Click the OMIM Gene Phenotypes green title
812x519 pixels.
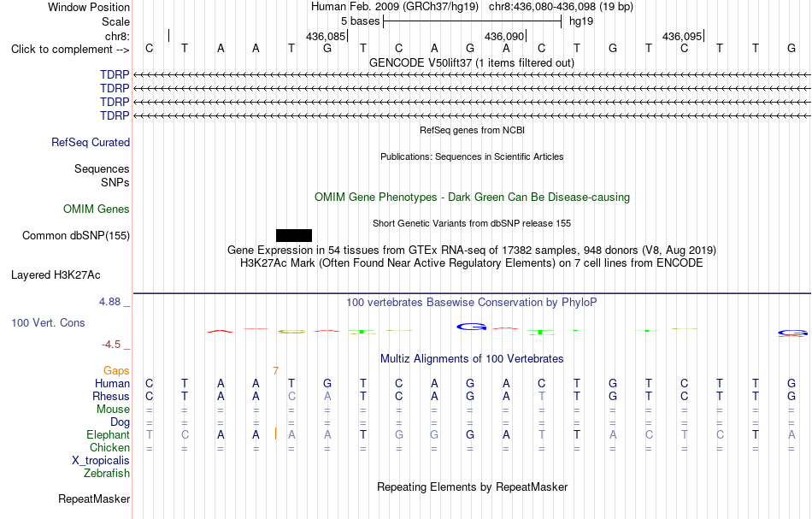click(x=473, y=198)
